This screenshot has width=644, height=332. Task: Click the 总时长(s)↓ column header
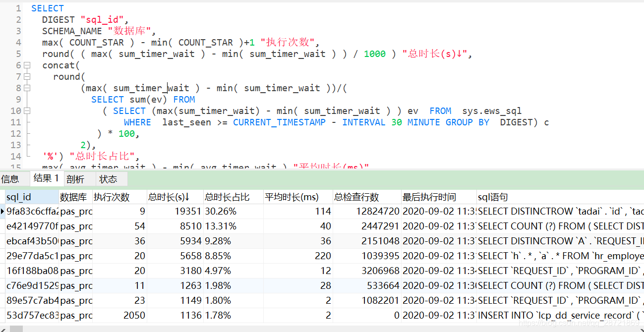(x=175, y=197)
